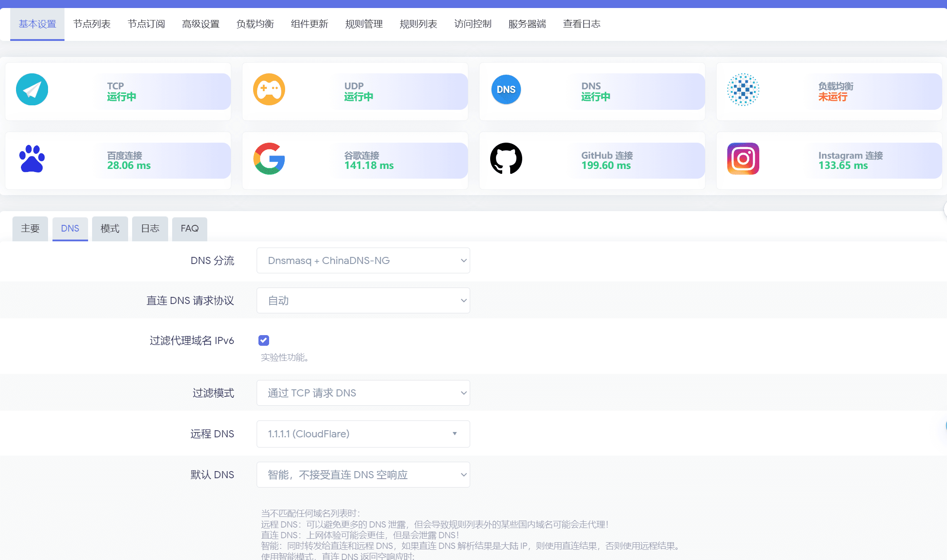The height and width of the screenshot is (560, 947).
Task: Click the blue DNS status icon
Action: click(x=506, y=89)
